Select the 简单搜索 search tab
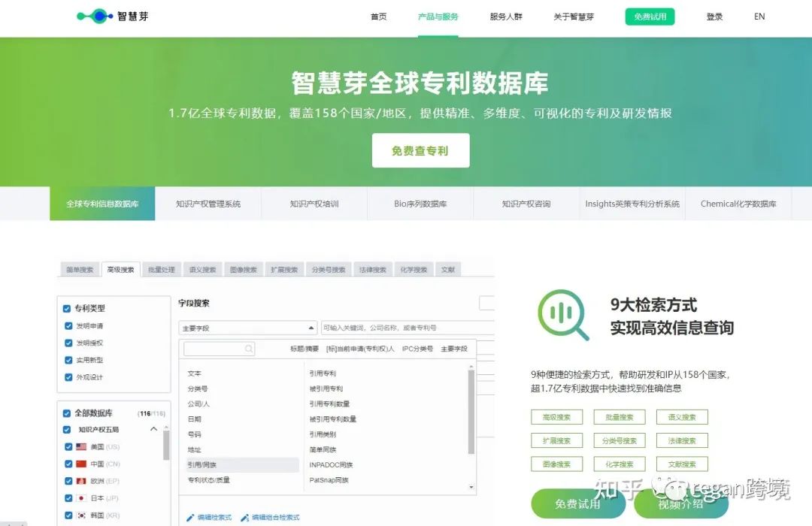The image size is (812, 526). click(80, 270)
